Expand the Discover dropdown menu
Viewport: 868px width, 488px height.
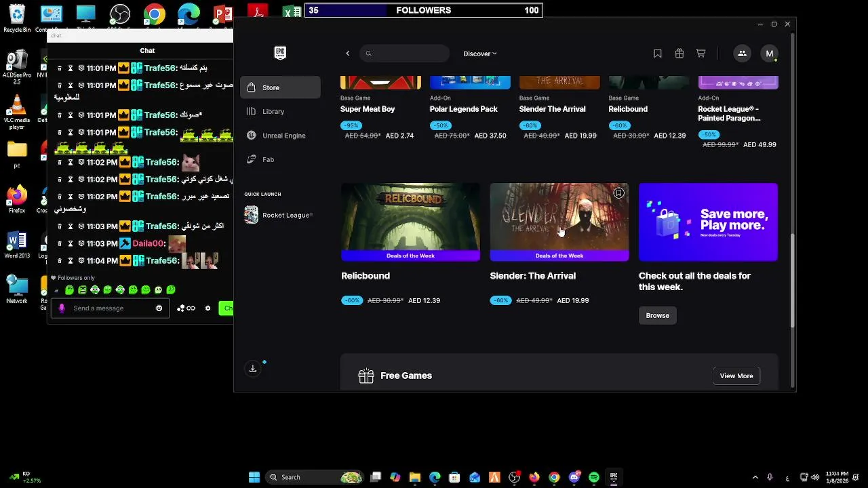click(x=480, y=54)
